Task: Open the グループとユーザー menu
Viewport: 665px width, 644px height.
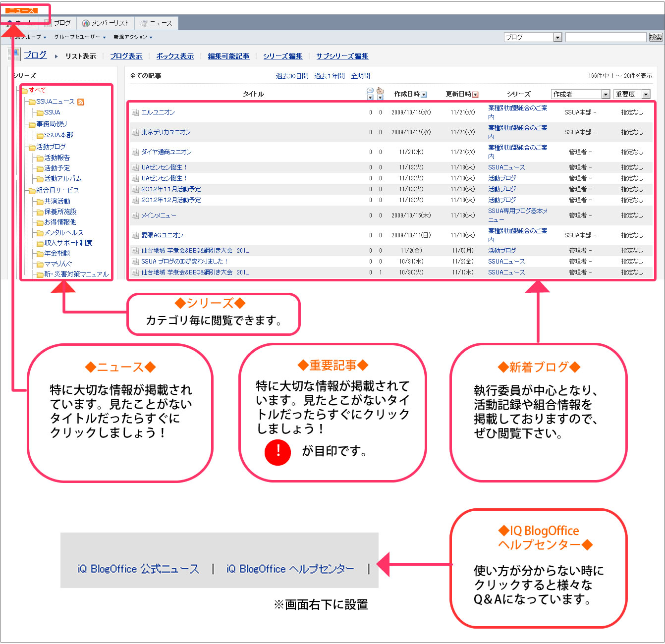Action: tap(80, 37)
